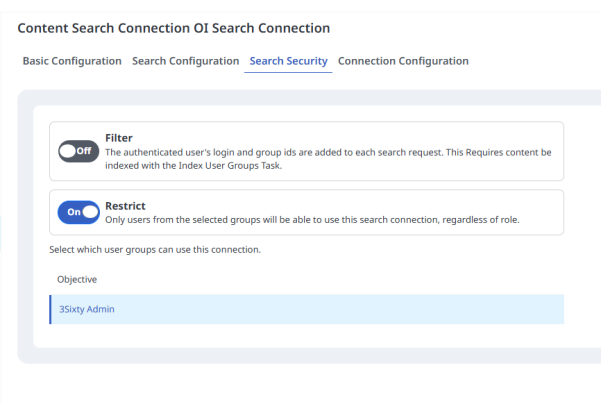Select the Objective user group
The height and width of the screenshot is (404, 601).
click(x=77, y=279)
